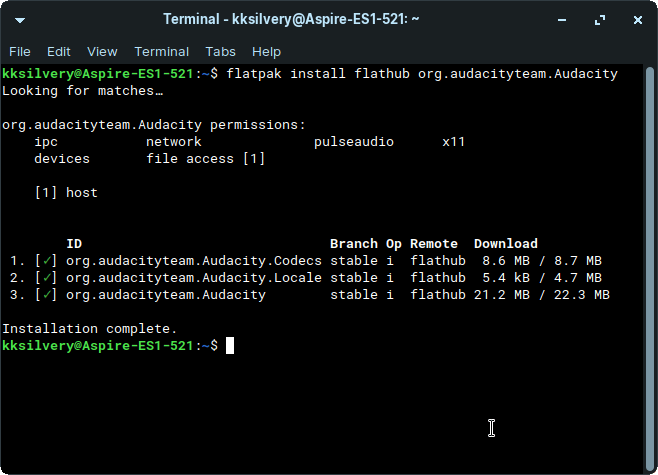Click the '[1] host' footnote line
The height and width of the screenshot is (475, 658).
click(66, 193)
